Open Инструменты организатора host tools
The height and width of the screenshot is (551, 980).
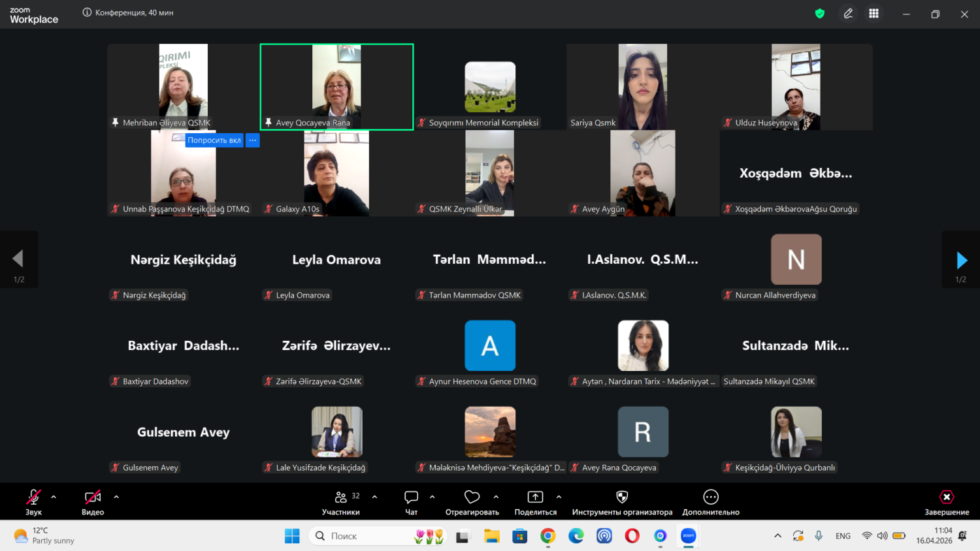tap(622, 502)
